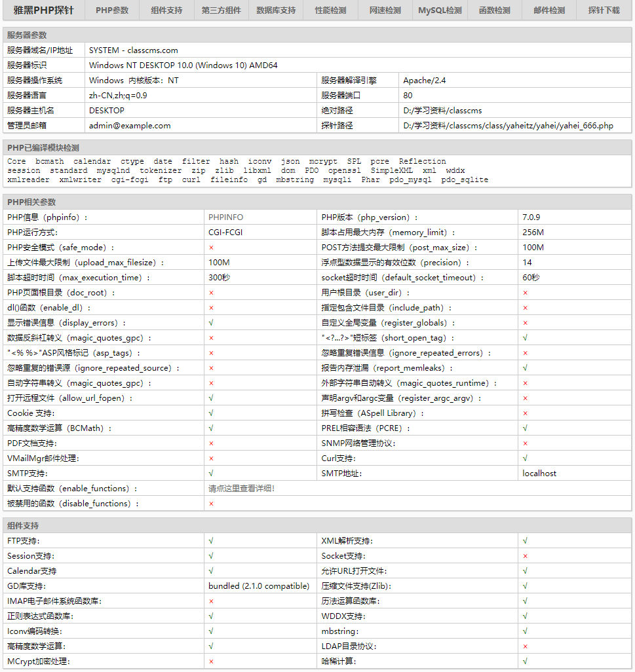
Task: Click the 拼写检查 (ASpell Library) label
Action: click(x=373, y=413)
